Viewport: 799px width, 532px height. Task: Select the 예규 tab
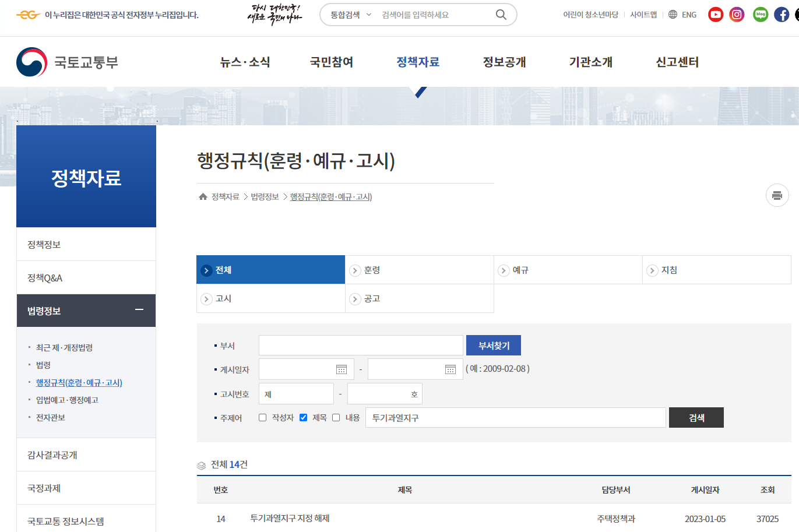(568, 270)
